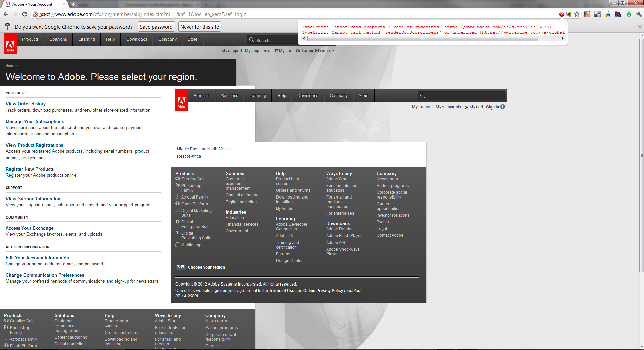The height and width of the screenshot is (350, 644).
Task: Click the bar chart extension icon in address bar
Action: click(x=569, y=14)
